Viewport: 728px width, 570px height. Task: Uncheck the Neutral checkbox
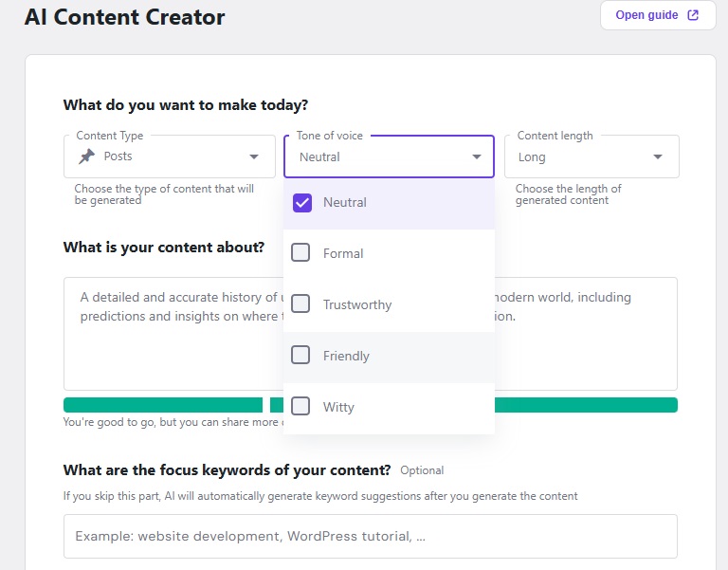point(301,202)
